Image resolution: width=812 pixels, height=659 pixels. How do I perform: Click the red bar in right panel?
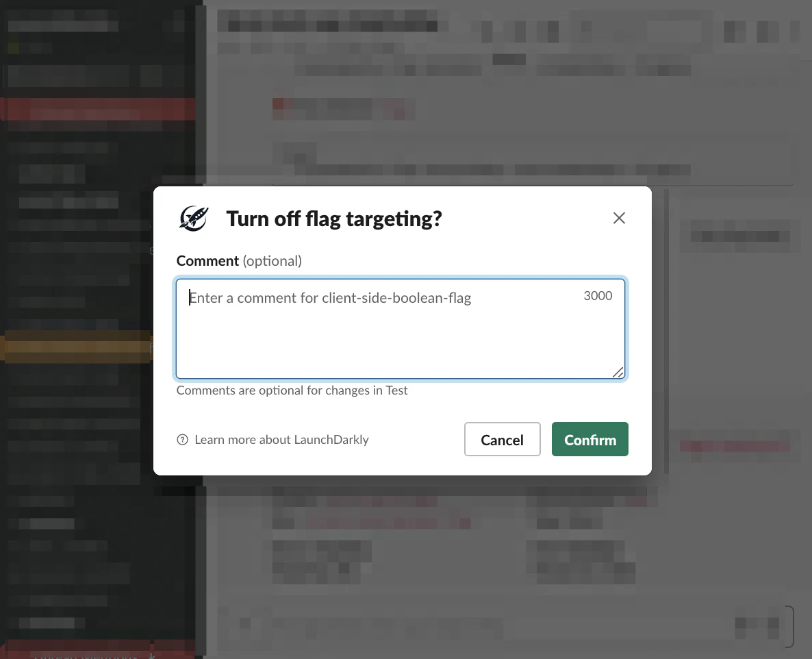[735, 446]
